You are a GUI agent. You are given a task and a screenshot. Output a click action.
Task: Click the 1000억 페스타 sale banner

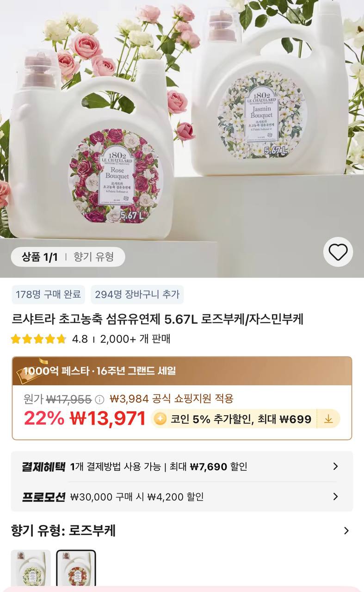[x=182, y=371]
